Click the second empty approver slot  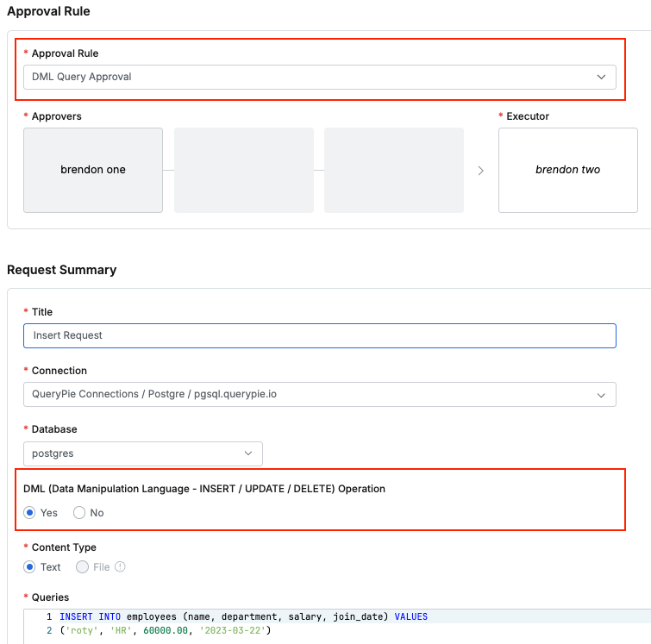[244, 170]
